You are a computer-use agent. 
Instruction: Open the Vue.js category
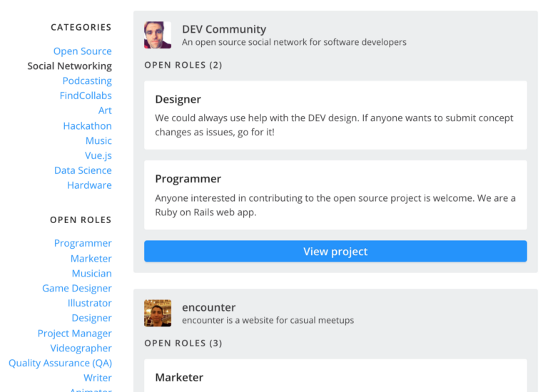(98, 155)
